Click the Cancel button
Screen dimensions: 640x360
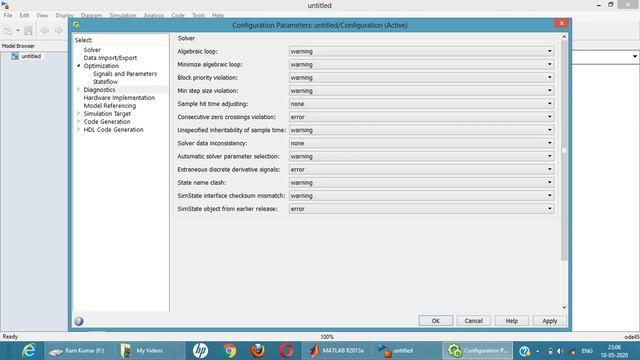click(473, 321)
